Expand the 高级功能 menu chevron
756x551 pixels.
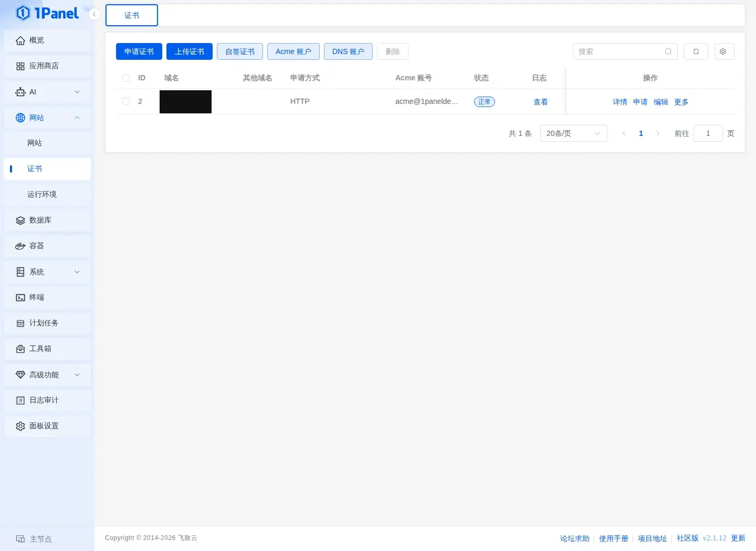tap(77, 375)
